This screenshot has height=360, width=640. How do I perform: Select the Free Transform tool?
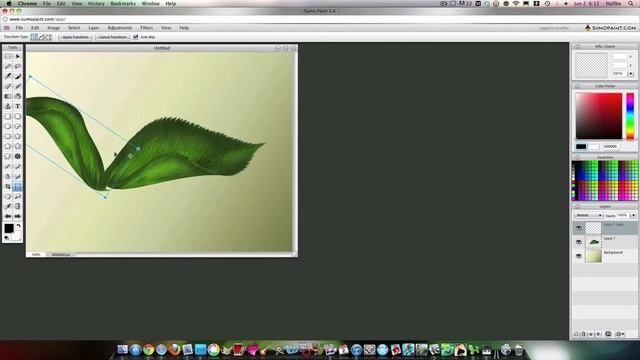18,187
